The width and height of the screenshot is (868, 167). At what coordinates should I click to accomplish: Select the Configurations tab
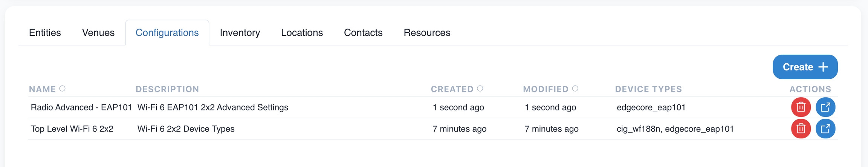coord(167,33)
